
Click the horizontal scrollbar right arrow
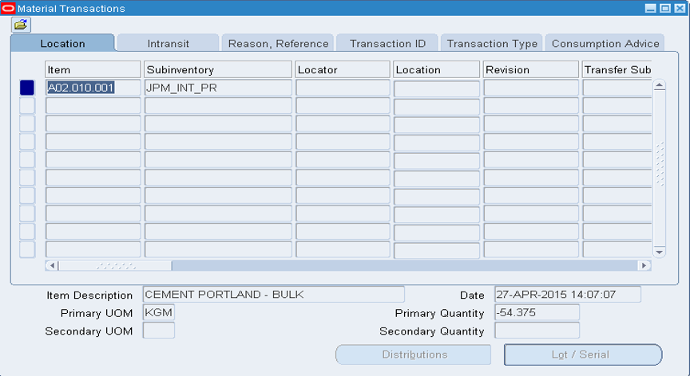[x=644, y=265]
